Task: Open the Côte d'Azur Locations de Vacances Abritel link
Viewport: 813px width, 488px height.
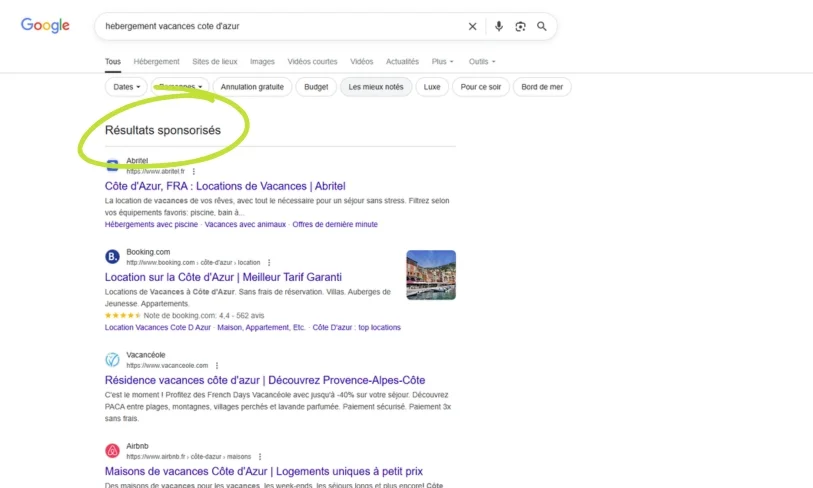Action: [225, 186]
